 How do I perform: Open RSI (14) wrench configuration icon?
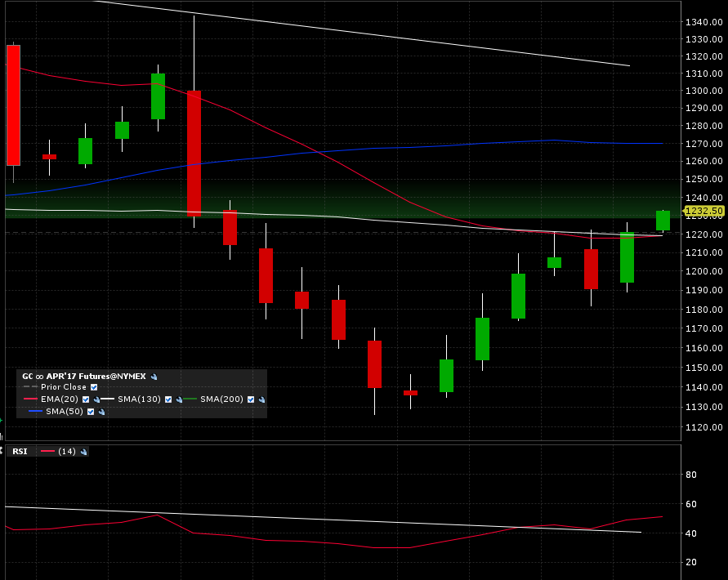pos(83,451)
